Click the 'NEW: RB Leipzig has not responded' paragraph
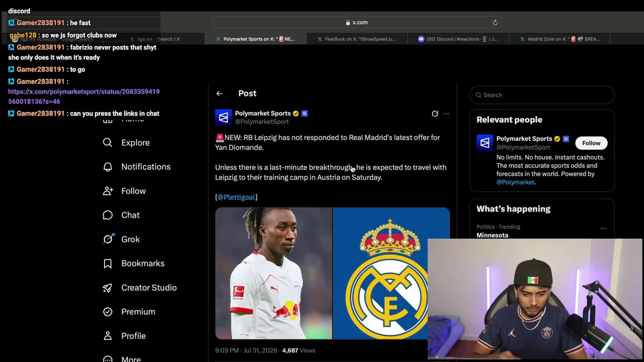This screenshot has height=362, width=644. 328,142
